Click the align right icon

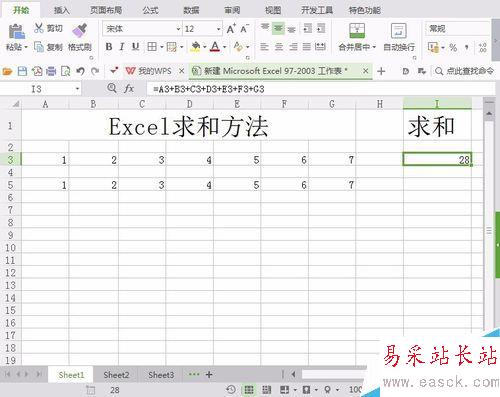(293, 47)
